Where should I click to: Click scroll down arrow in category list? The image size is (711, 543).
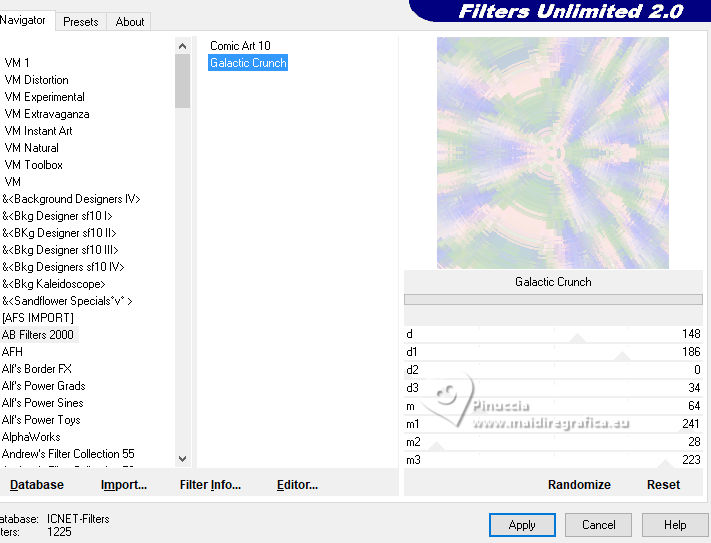point(182,459)
